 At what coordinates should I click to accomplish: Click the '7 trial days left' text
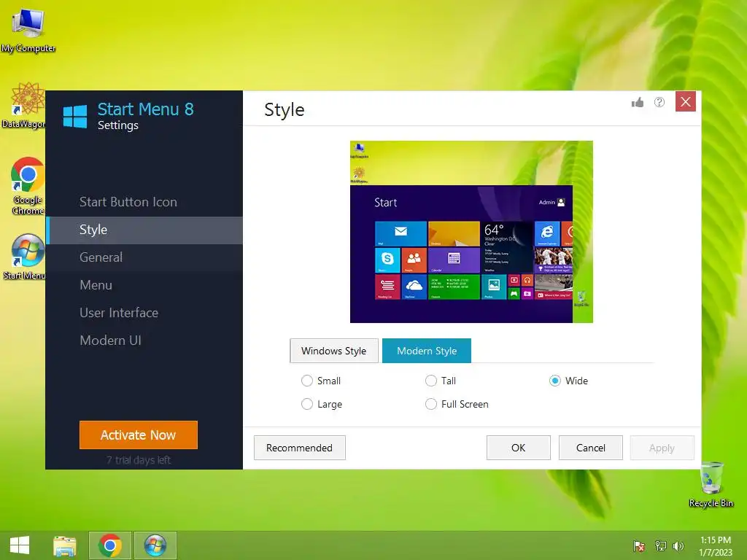138,460
